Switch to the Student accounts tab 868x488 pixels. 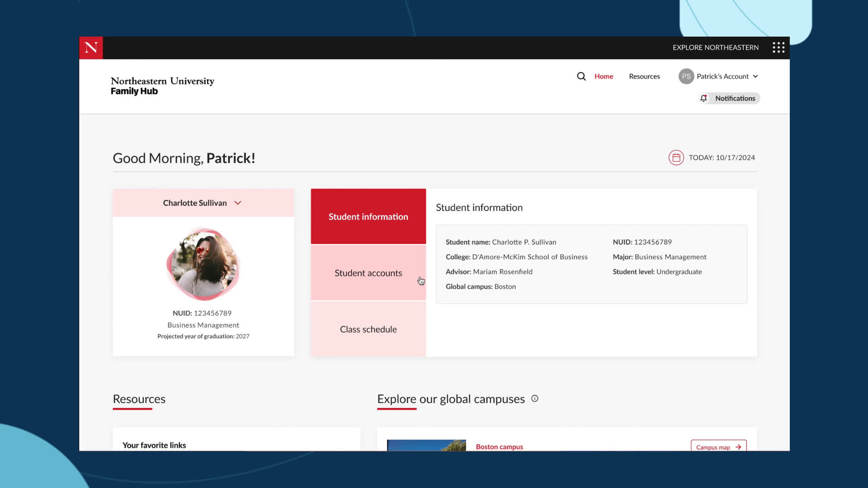(x=368, y=273)
